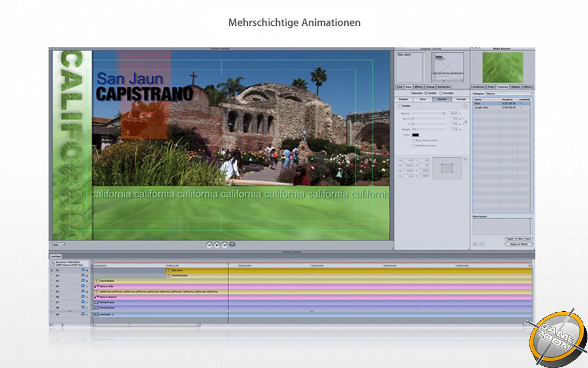Expand track 06 disclosure triangle
The width and height of the screenshot is (588, 368).
point(87,297)
